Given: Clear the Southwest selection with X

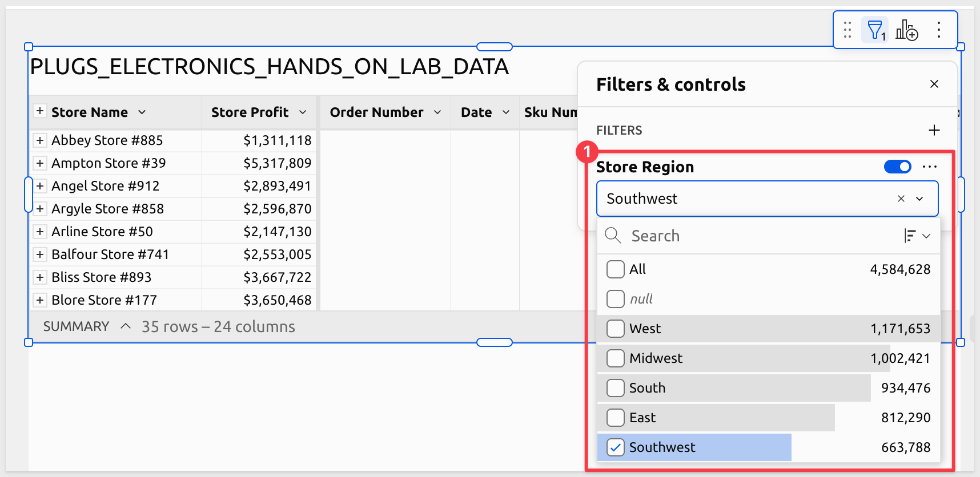Looking at the screenshot, I should coord(901,199).
